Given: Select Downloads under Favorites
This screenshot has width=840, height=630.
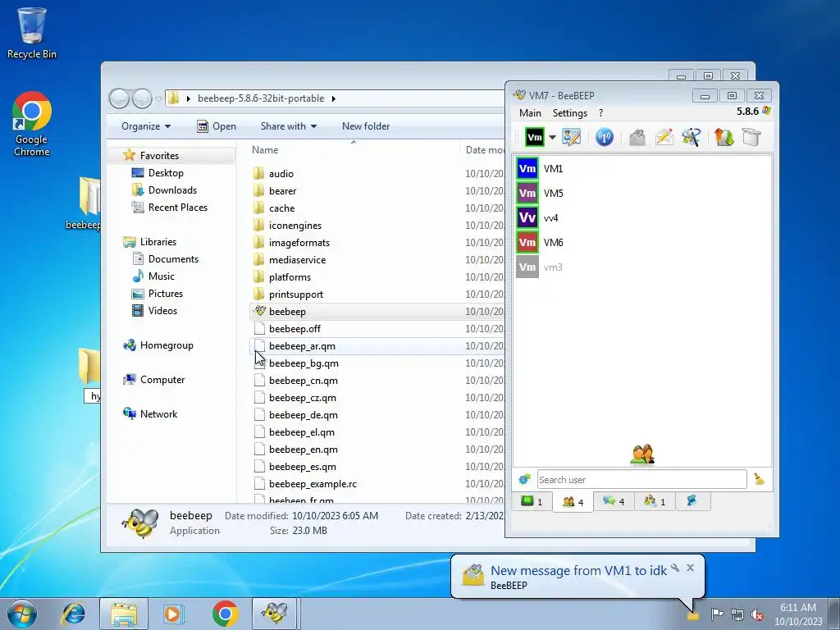Looking at the screenshot, I should tap(172, 190).
